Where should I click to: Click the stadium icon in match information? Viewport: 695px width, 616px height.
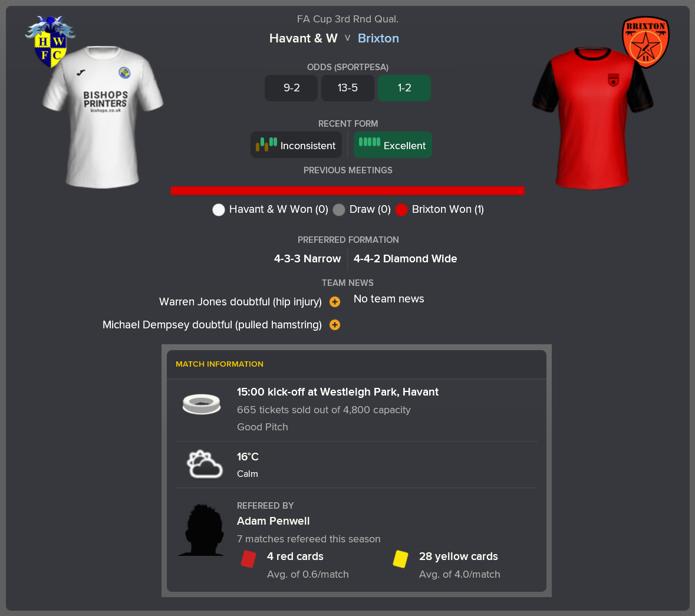tap(202, 404)
